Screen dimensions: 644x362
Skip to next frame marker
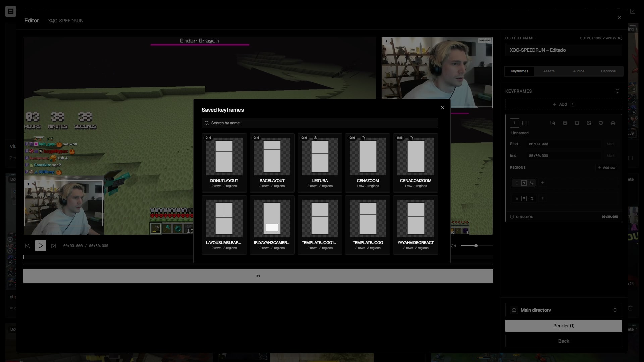[53, 246]
